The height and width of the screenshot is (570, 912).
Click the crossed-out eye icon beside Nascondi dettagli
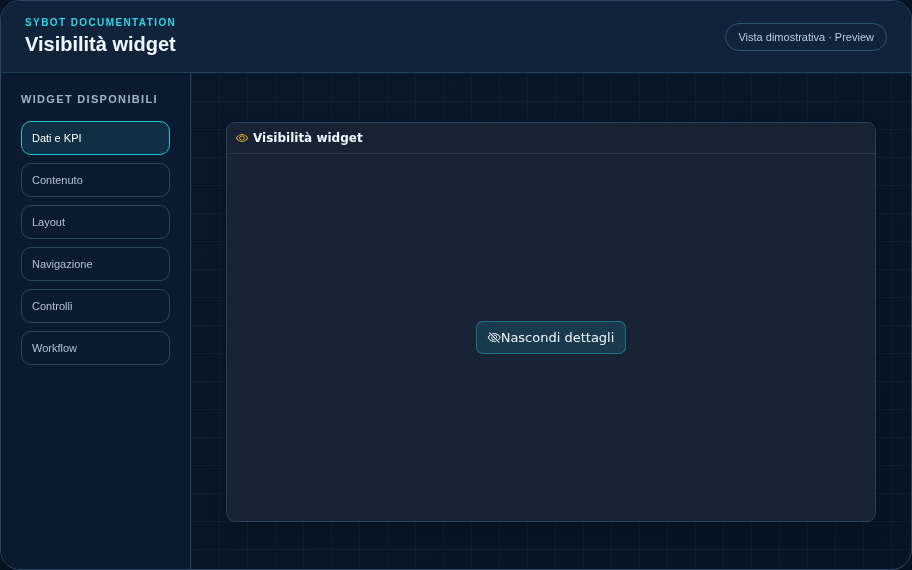click(x=494, y=337)
